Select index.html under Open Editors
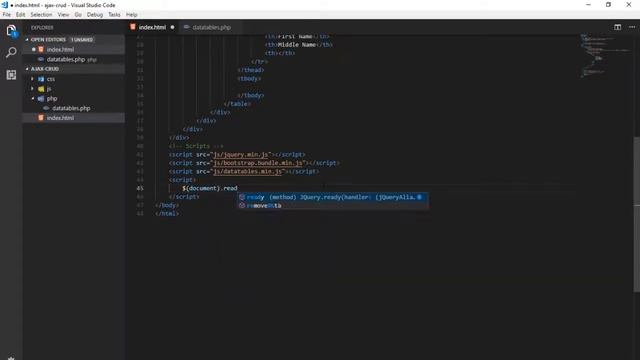640x360 pixels. click(74, 49)
